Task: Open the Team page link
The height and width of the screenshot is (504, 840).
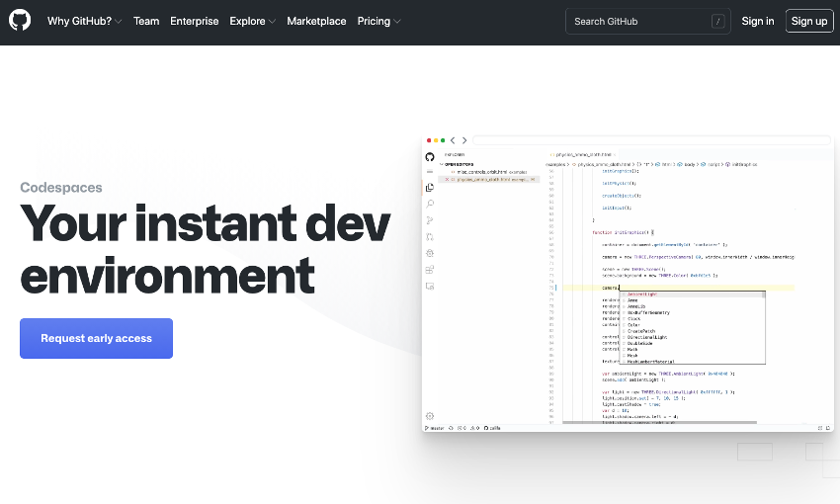Action: [146, 22]
